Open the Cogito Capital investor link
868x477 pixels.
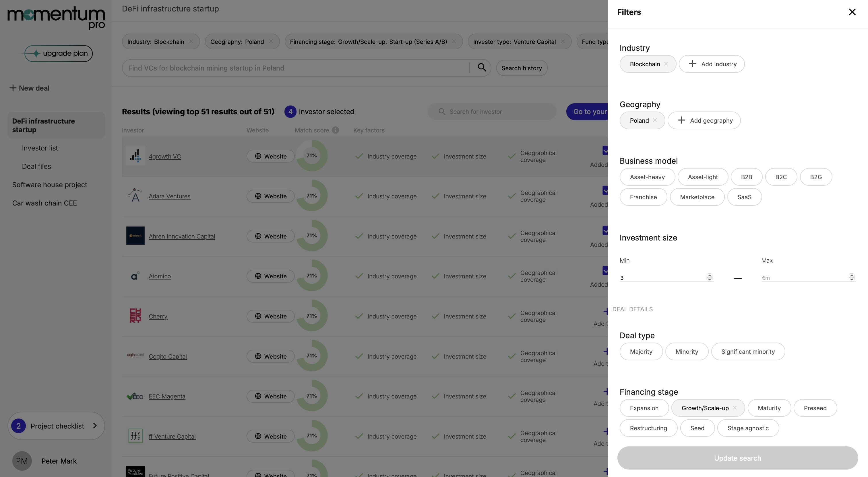pos(167,356)
